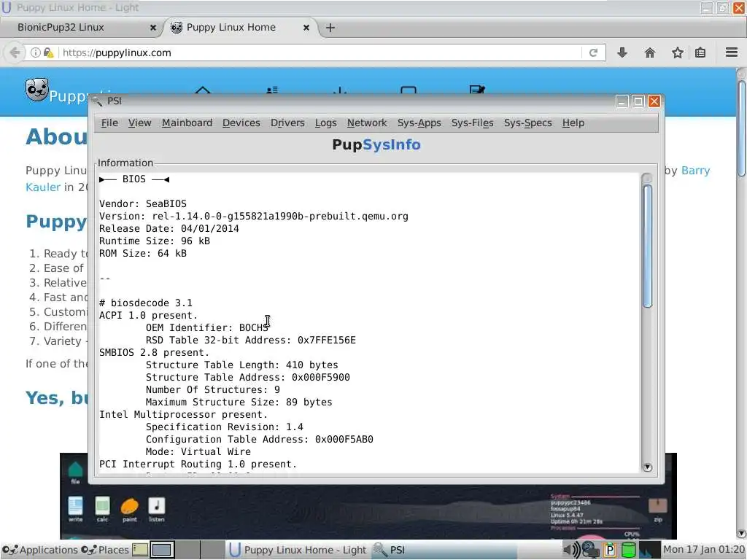747x560 pixels.
Task: Open the network tray icon
Action: (x=591, y=550)
